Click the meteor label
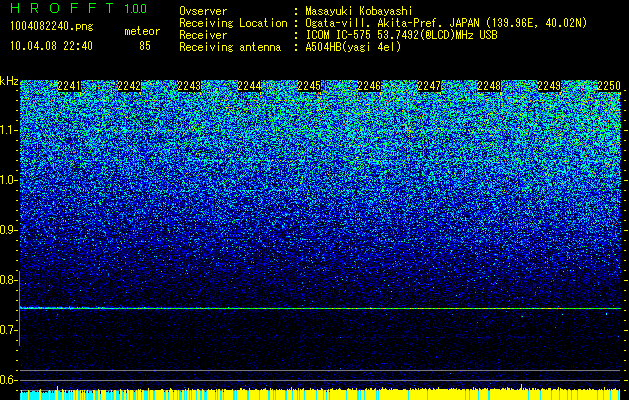The height and width of the screenshot is (400, 629). coord(142,31)
